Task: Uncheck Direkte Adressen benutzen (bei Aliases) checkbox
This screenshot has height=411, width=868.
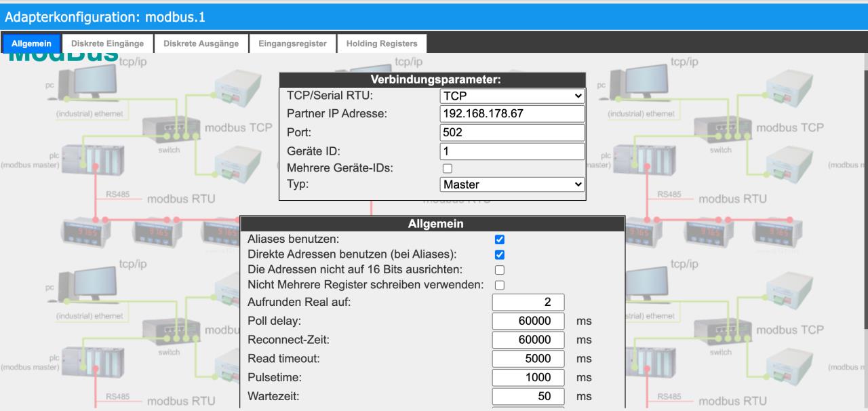Action: tap(500, 255)
